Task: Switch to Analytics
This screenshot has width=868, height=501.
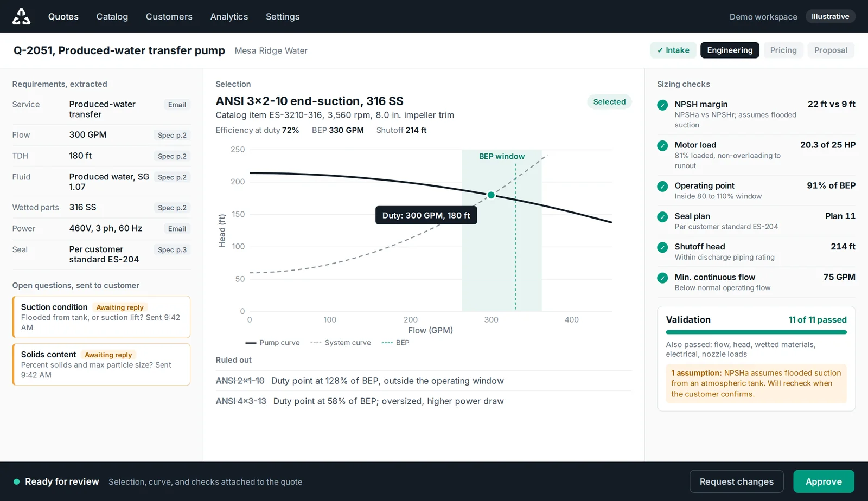Action: [229, 16]
